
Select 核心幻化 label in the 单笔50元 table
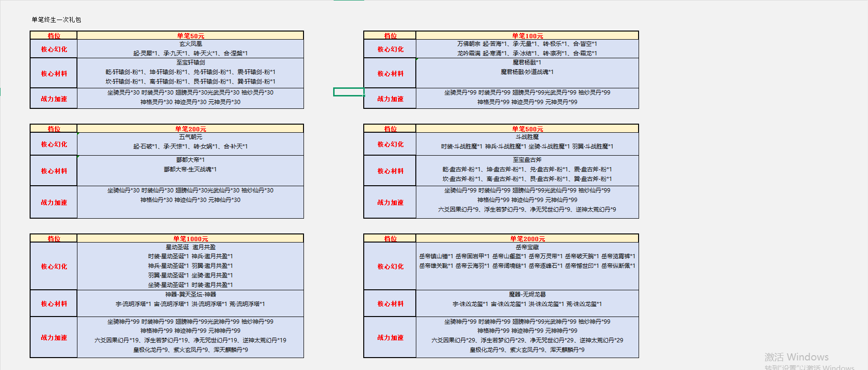click(x=54, y=49)
